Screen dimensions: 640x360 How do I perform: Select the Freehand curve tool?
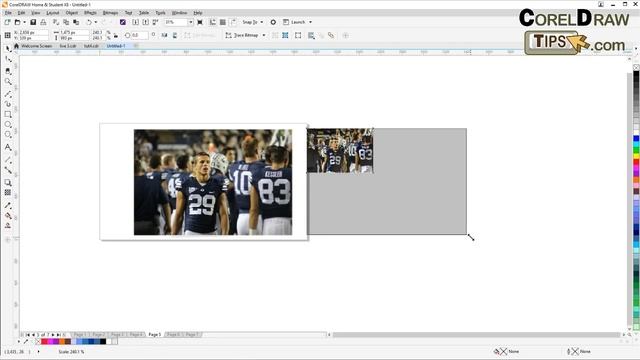tap(8, 94)
